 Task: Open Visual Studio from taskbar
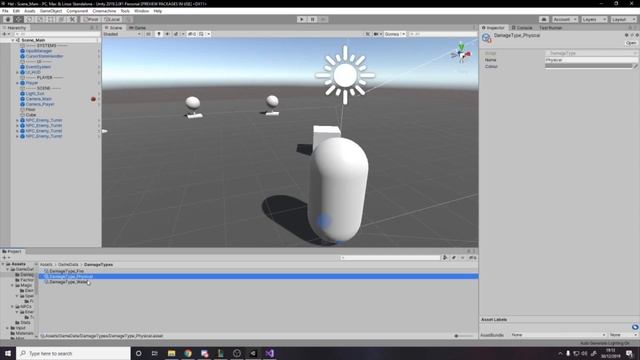click(269, 353)
